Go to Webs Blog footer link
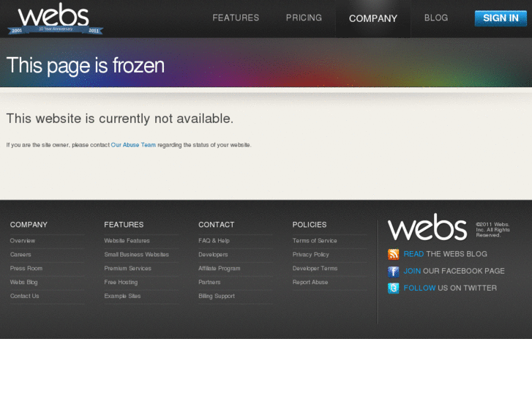The width and height of the screenshot is (532, 399). [x=23, y=282]
